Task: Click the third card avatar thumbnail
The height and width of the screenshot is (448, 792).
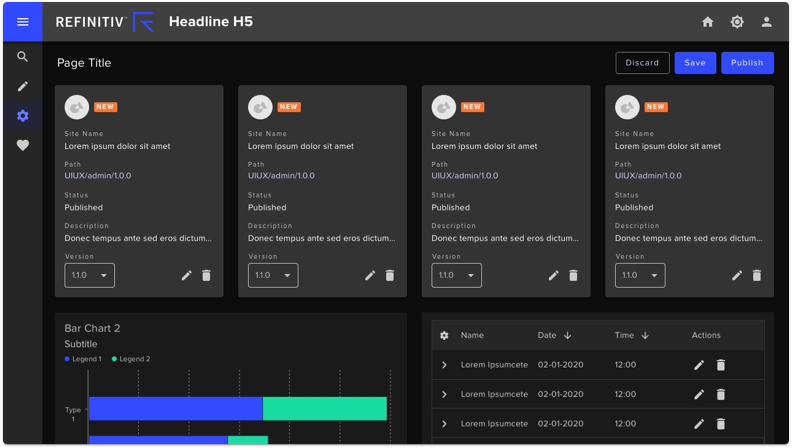Action: [443, 107]
